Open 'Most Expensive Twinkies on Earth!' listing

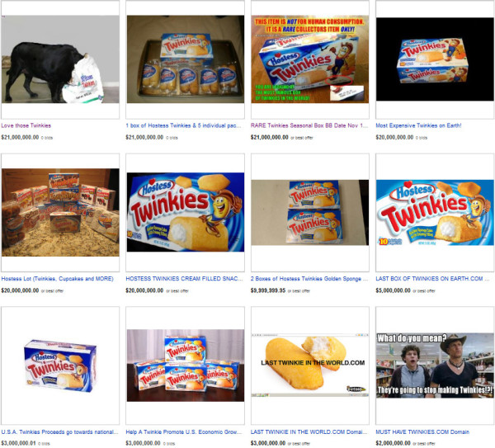pos(418,125)
